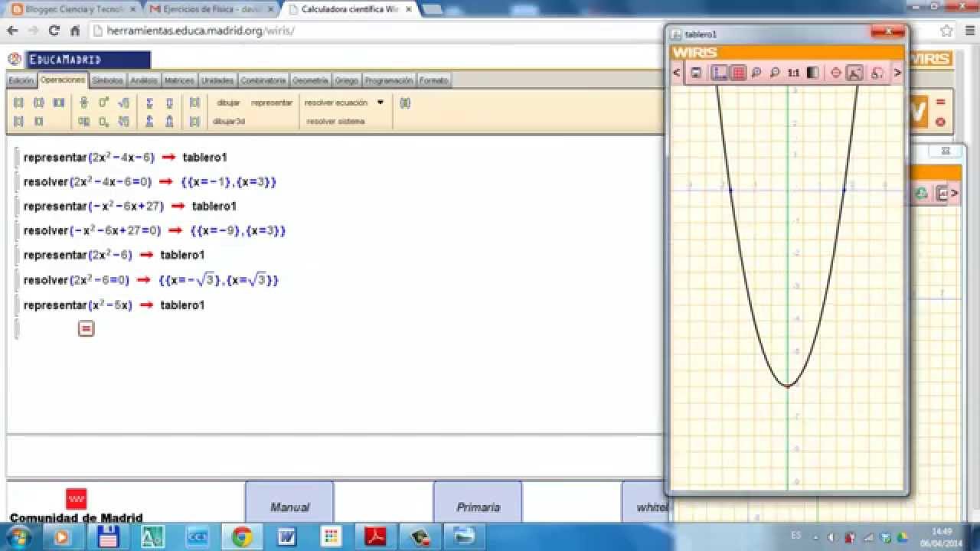Click the red equals icon at top right
Screen dimensions: 980x551
(x=940, y=103)
